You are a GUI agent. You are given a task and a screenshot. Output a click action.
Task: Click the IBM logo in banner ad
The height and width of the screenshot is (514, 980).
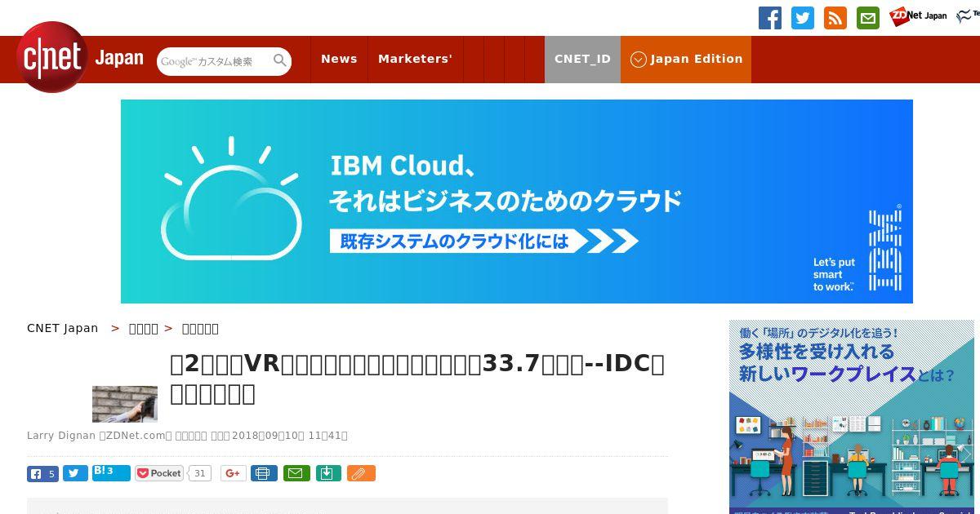tap(885, 249)
